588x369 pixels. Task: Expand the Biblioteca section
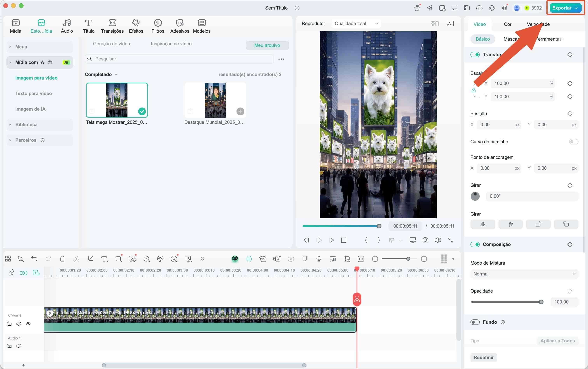pyautogui.click(x=26, y=124)
